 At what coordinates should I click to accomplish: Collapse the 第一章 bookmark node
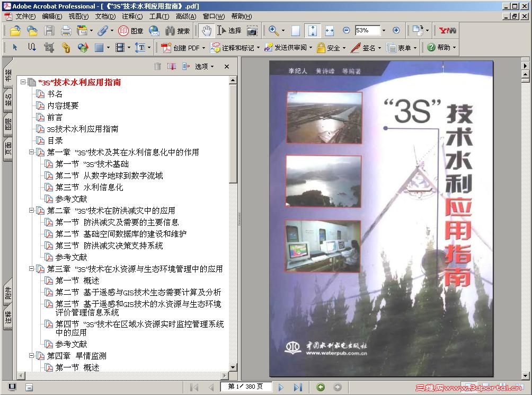(x=32, y=152)
